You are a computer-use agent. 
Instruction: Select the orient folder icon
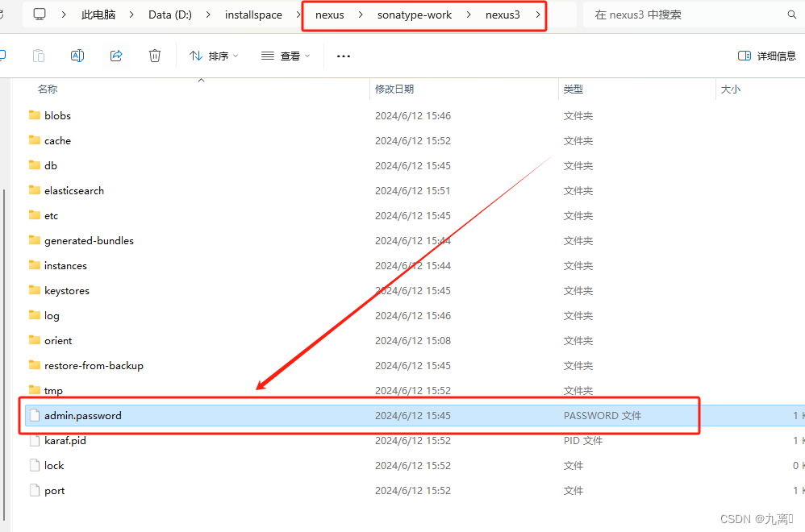tap(35, 340)
